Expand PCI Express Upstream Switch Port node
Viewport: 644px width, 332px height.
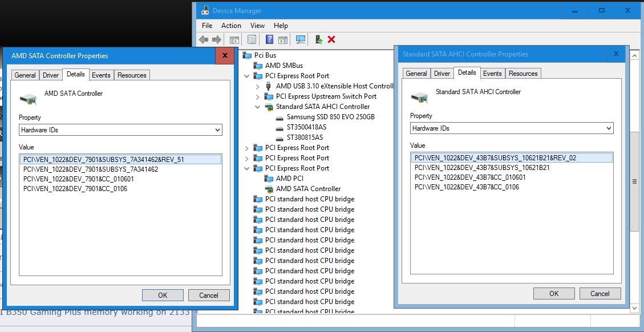click(x=257, y=96)
